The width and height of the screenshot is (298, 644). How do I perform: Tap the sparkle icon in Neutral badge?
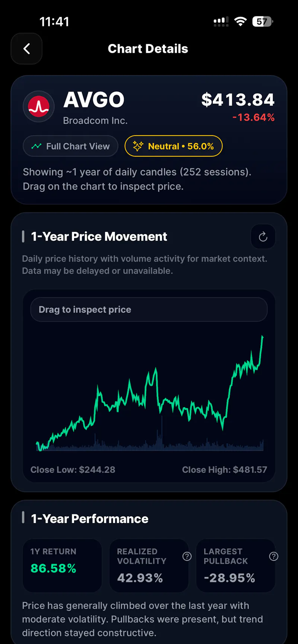pos(138,146)
